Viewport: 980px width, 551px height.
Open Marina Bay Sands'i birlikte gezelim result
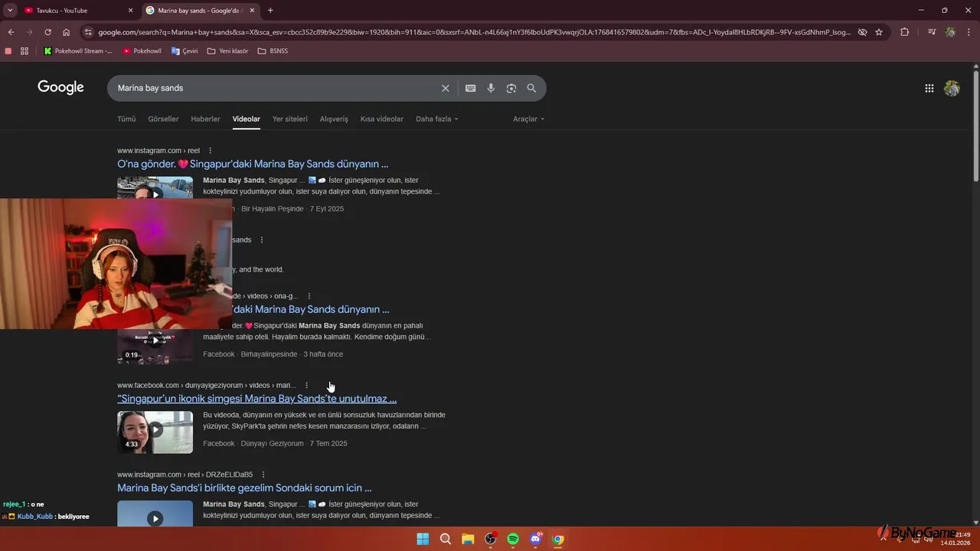[x=244, y=488]
